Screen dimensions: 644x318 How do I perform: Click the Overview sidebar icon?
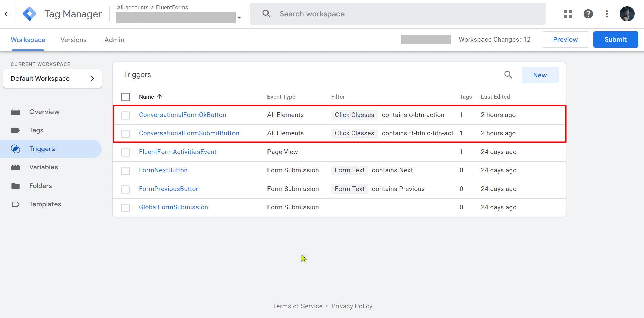coord(15,112)
